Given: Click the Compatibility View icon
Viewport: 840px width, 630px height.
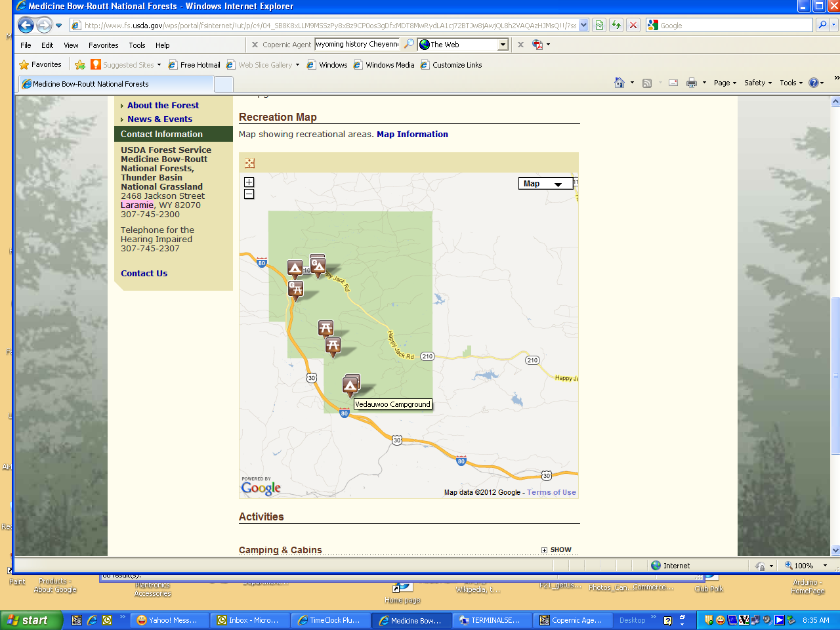Looking at the screenshot, I should (x=599, y=25).
